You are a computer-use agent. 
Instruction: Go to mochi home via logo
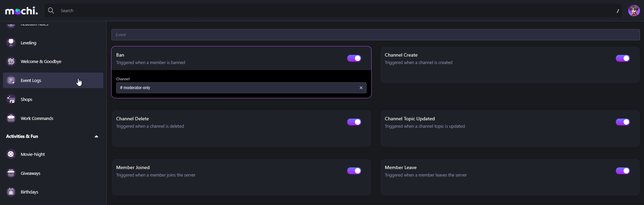22,11
